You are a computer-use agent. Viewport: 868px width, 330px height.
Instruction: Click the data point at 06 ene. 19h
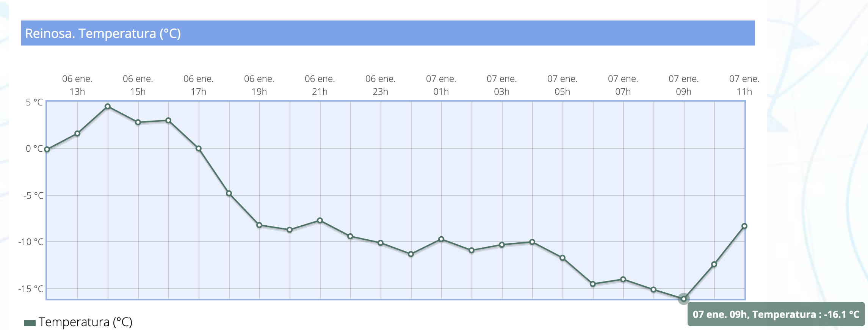coord(259,225)
